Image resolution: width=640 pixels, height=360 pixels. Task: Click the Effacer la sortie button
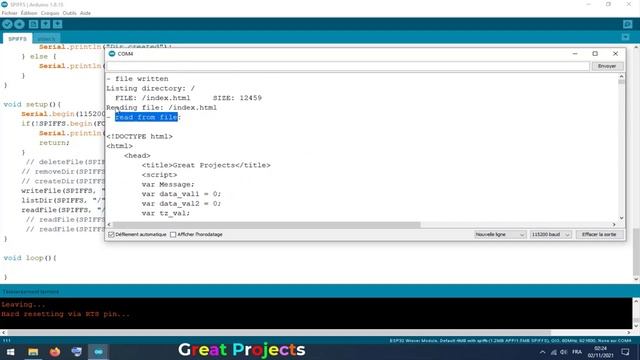599,235
